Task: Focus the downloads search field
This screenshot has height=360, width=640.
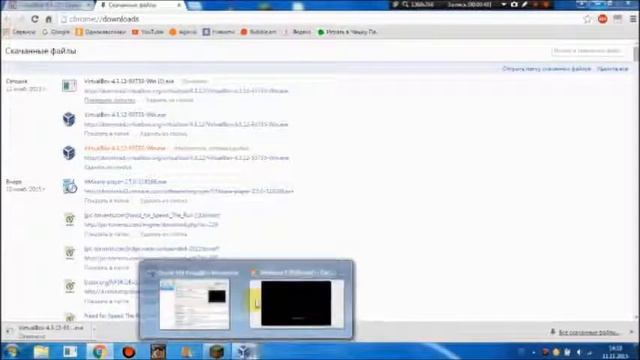Action: [588, 51]
